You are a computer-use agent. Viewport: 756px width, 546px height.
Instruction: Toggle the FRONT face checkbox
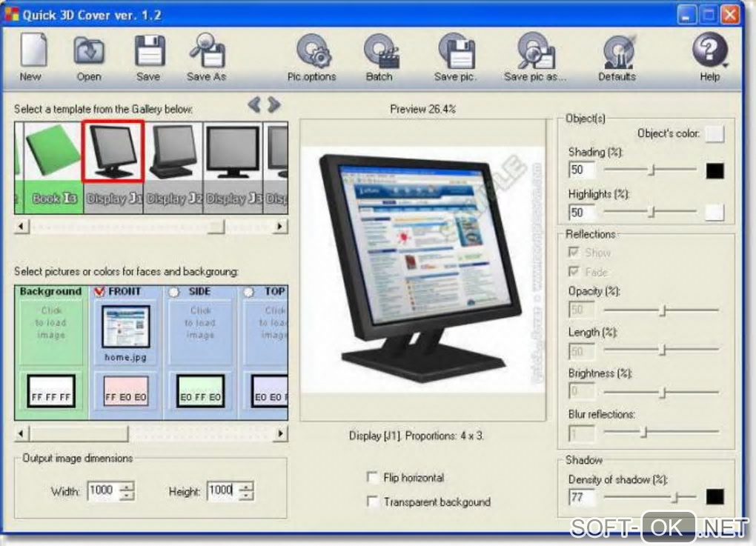[99, 292]
